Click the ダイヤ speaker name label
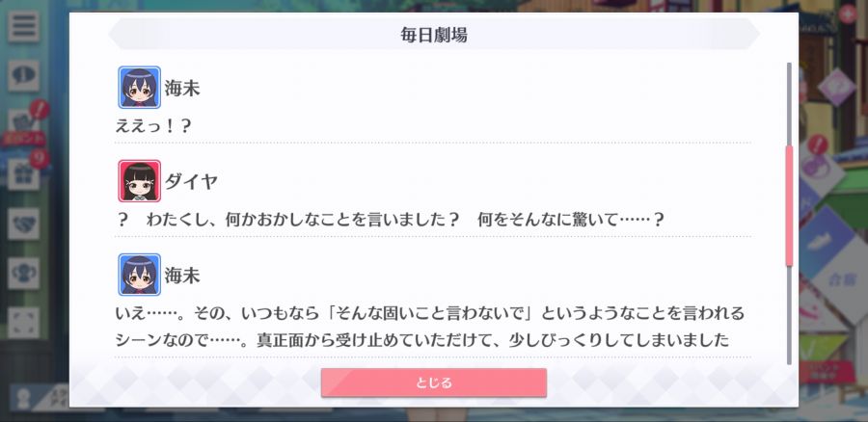 point(191,181)
